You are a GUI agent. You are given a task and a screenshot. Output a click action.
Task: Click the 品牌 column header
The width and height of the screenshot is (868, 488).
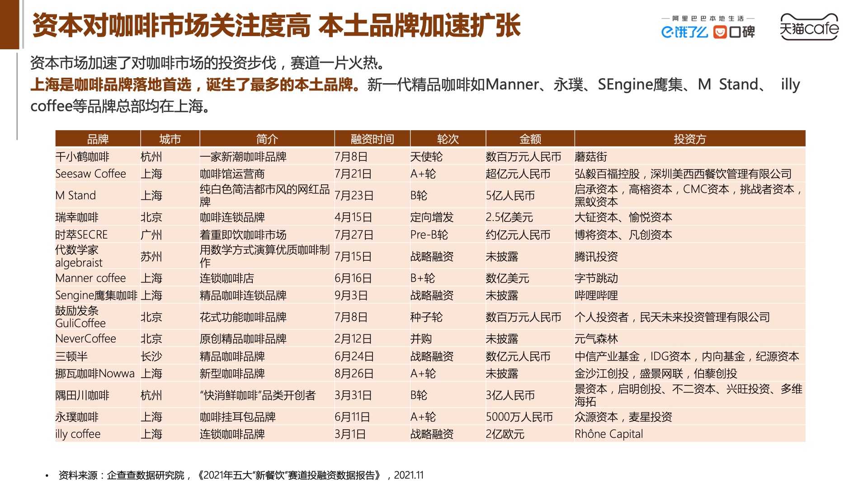coord(98,139)
